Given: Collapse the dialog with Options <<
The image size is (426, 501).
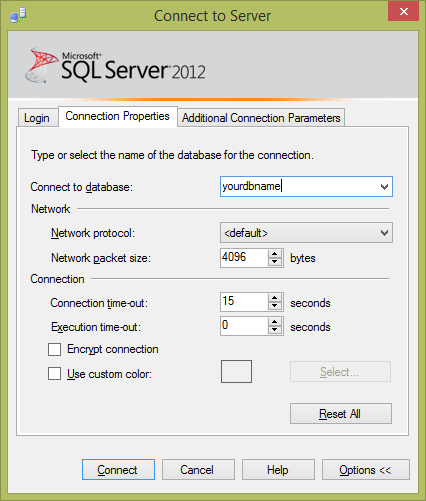Looking at the screenshot, I should pos(366,470).
